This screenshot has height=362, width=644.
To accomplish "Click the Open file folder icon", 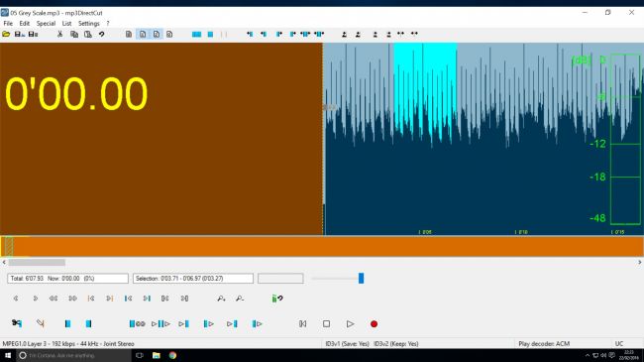I will point(6,34).
